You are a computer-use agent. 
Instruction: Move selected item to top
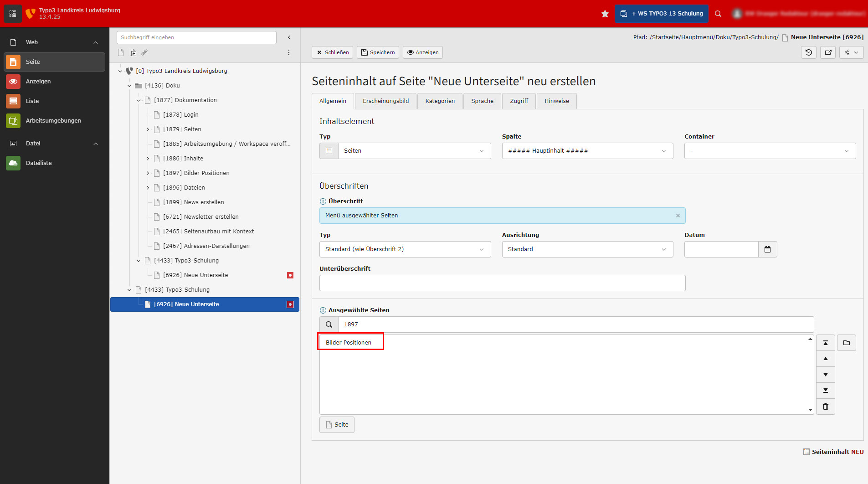[x=825, y=343]
